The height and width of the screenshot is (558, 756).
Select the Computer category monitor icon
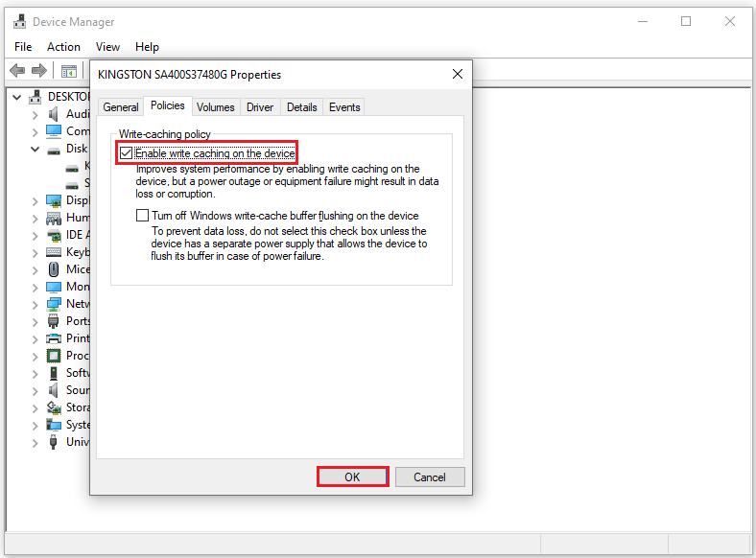click(x=54, y=131)
